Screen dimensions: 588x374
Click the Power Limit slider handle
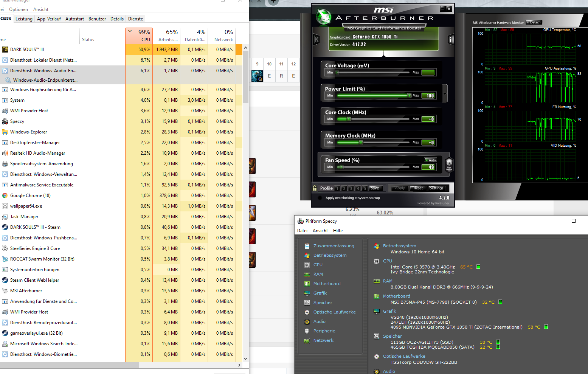point(409,96)
